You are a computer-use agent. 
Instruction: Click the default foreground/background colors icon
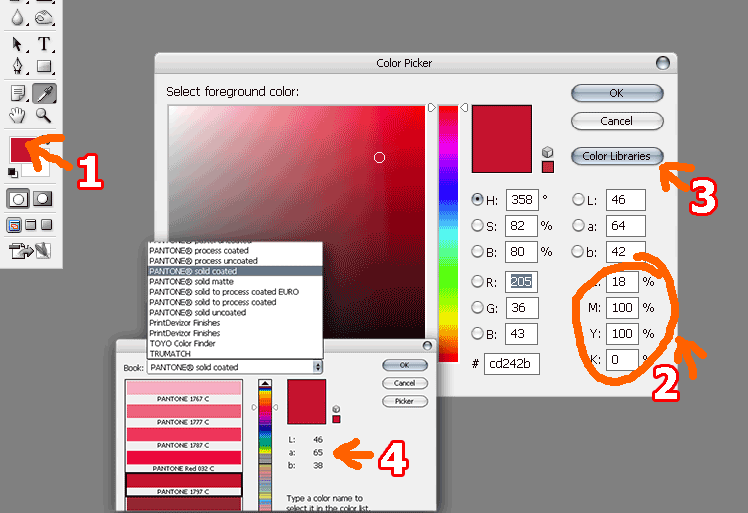tap(13, 173)
